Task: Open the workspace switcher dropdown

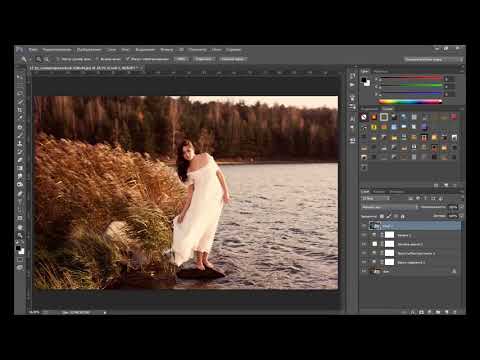Action: [433, 59]
